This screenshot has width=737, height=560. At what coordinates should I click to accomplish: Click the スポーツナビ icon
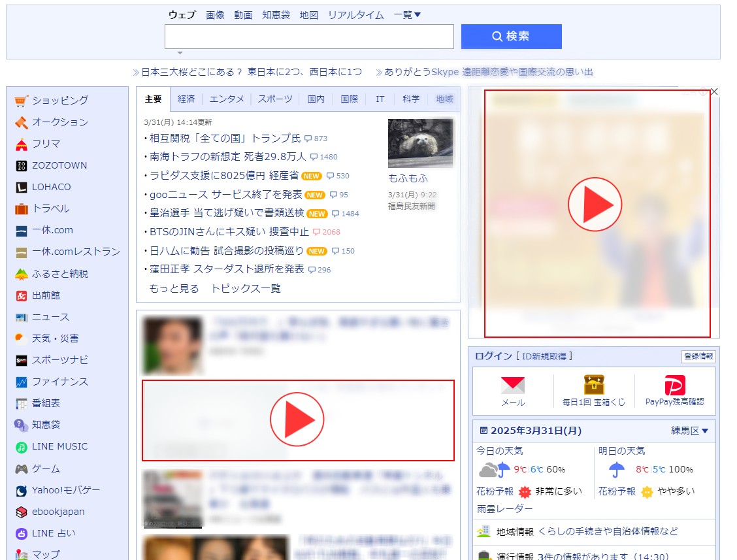(21, 360)
